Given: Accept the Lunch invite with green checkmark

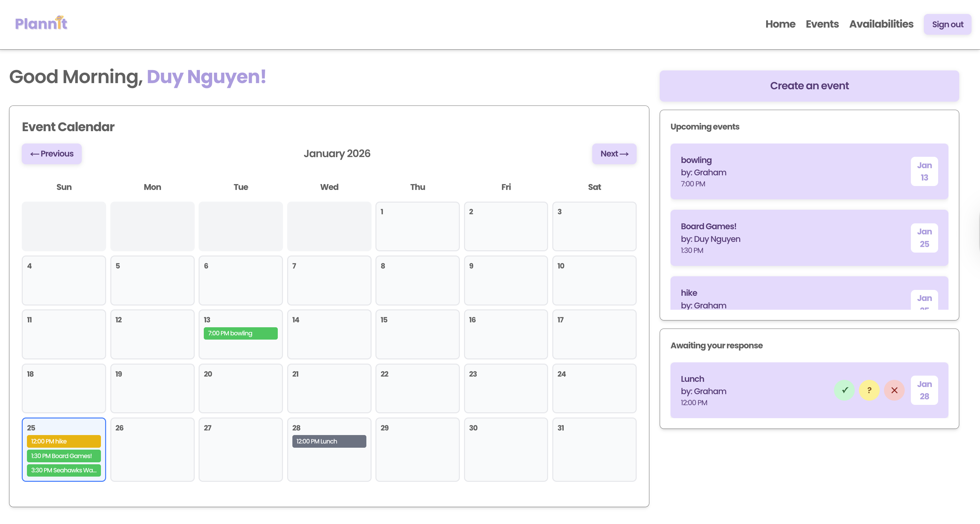Looking at the screenshot, I should (844, 390).
